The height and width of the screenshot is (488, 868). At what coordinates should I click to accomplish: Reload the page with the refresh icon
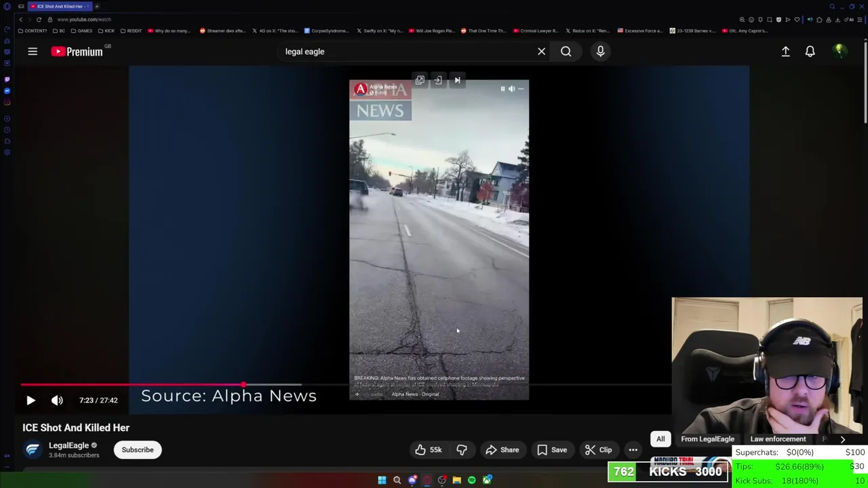(39, 20)
